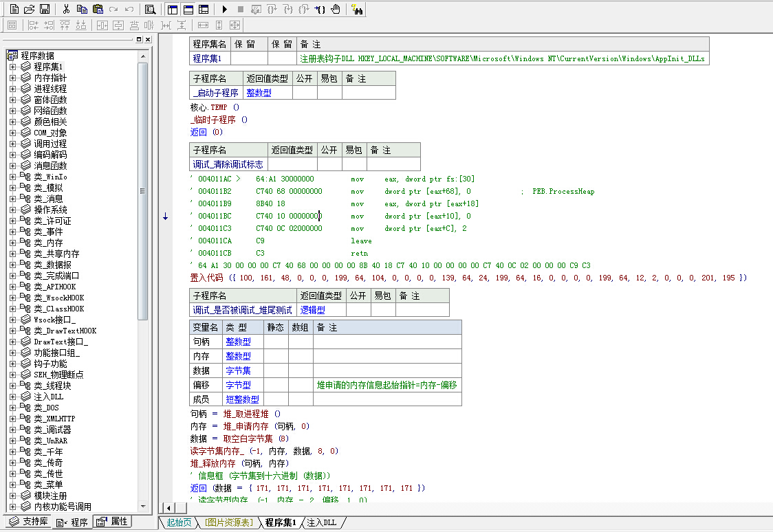Click the New file icon
The width and height of the screenshot is (773, 532).
pyautogui.click(x=14, y=9)
